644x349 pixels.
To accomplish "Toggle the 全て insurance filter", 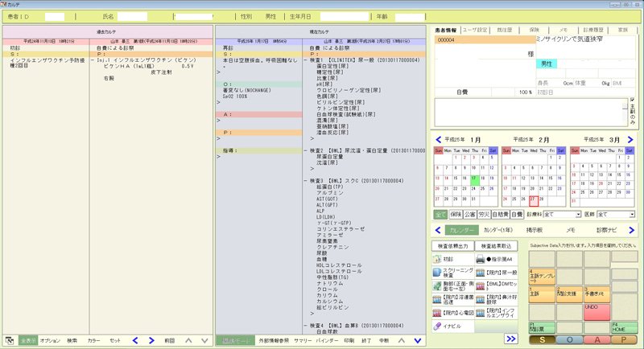I will [x=440, y=215].
